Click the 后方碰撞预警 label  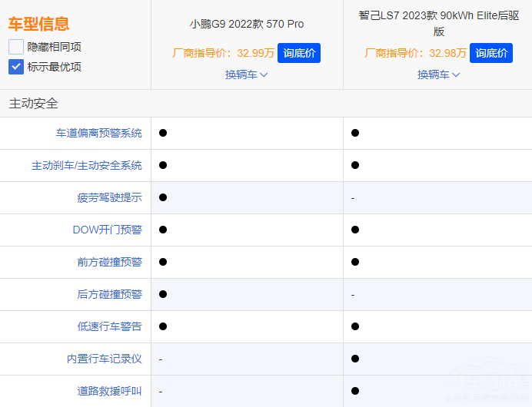point(109,294)
